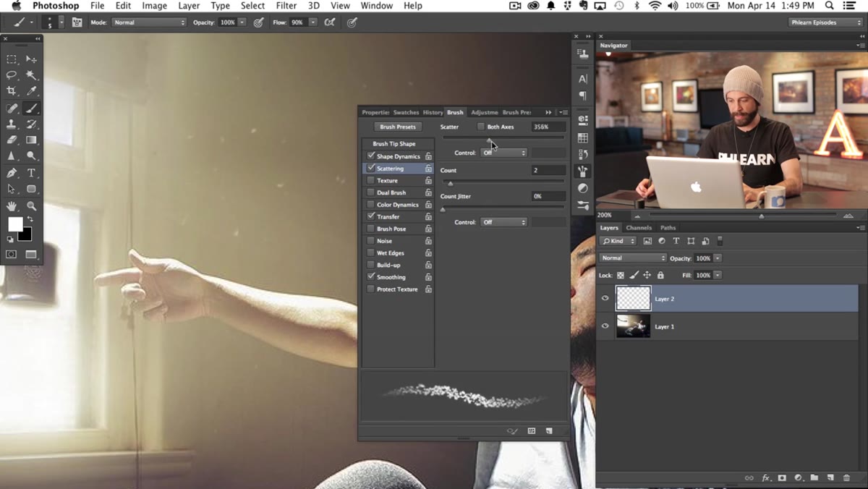This screenshot has width=868, height=489.
Task: Select the Clone Stamp tool
Action: point(12,124)
